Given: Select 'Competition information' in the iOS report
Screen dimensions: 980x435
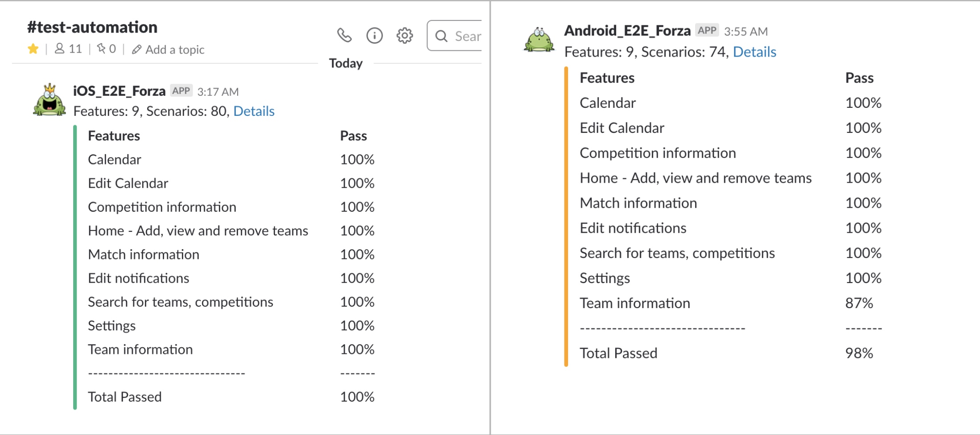Looking at the screenshot, I should point(162,207).
